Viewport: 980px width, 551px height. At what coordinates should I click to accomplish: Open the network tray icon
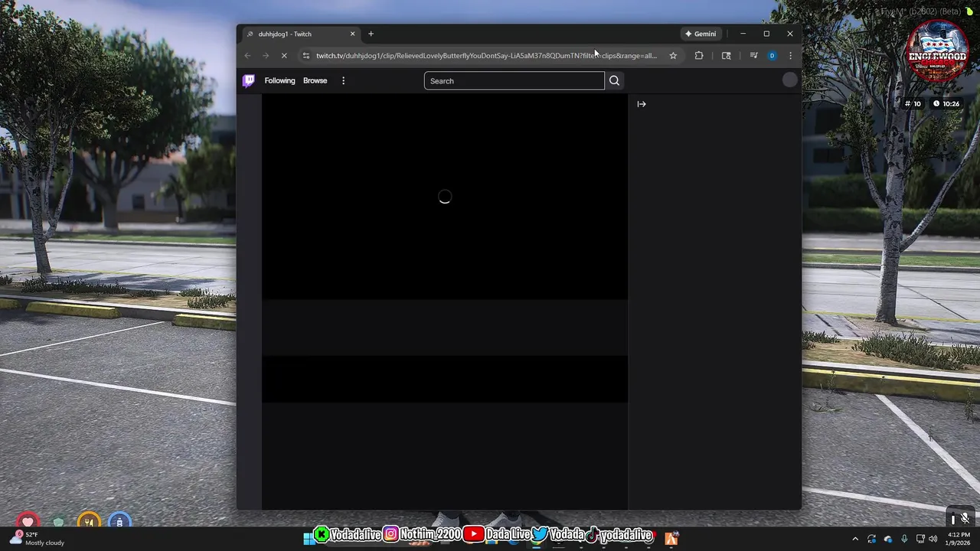[x=920, y=539]
